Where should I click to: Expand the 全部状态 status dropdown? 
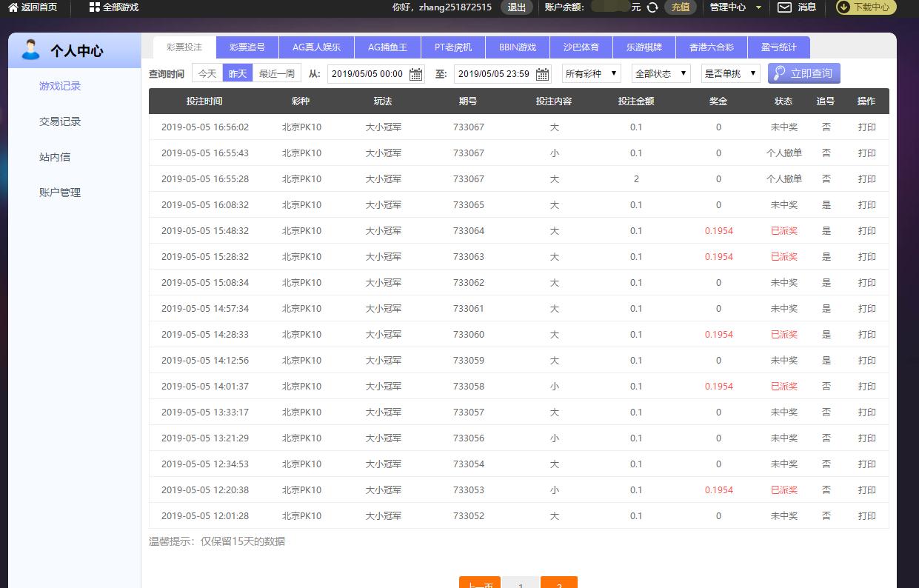point(661,73)
